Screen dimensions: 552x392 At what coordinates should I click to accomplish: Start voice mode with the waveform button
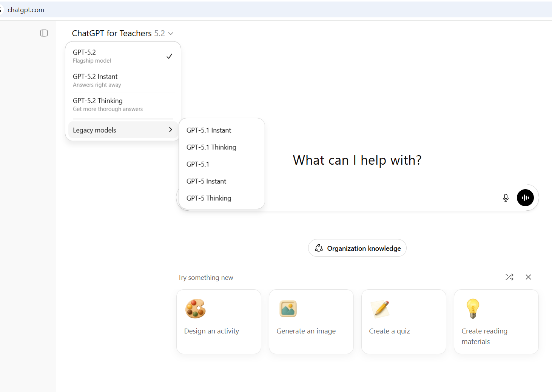(x=525, y=198)
